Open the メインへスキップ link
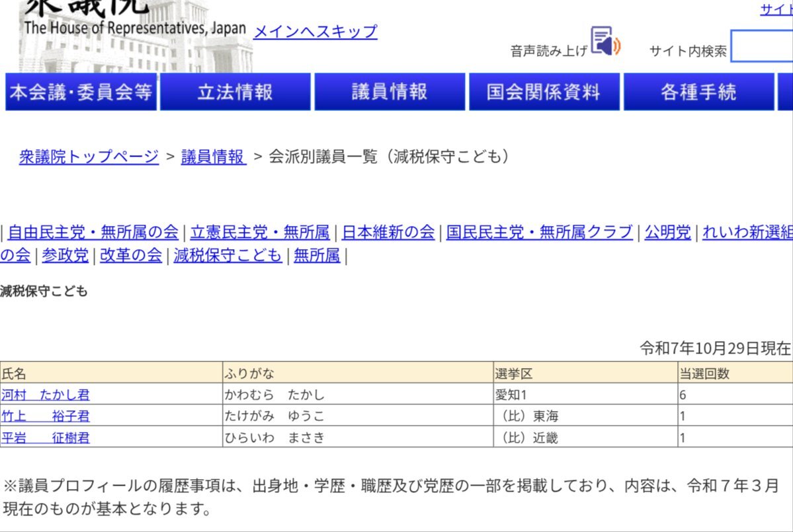The height and width of the screenshot is (532, 793). pyautogui.click(x=315, y=32)
